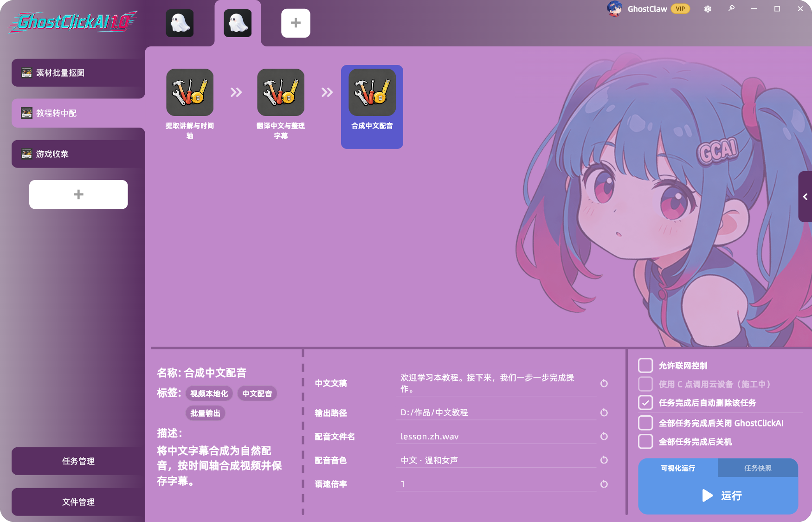The width and height of the screenshot is (812, 522).
Task: Select the 素材批量抠图 sidebar item
Action: point(78,73)
